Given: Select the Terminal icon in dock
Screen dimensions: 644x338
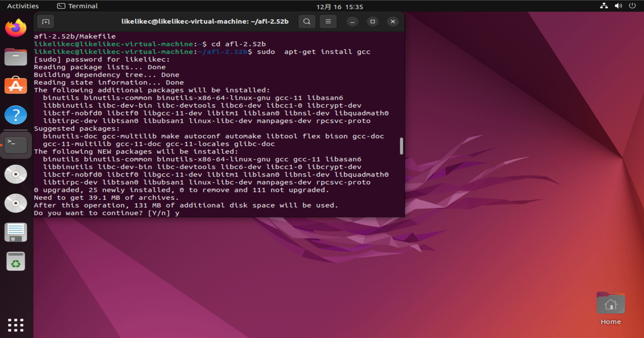Looking at the screenshot, I should pyautogui.click(x=16, y=145).
